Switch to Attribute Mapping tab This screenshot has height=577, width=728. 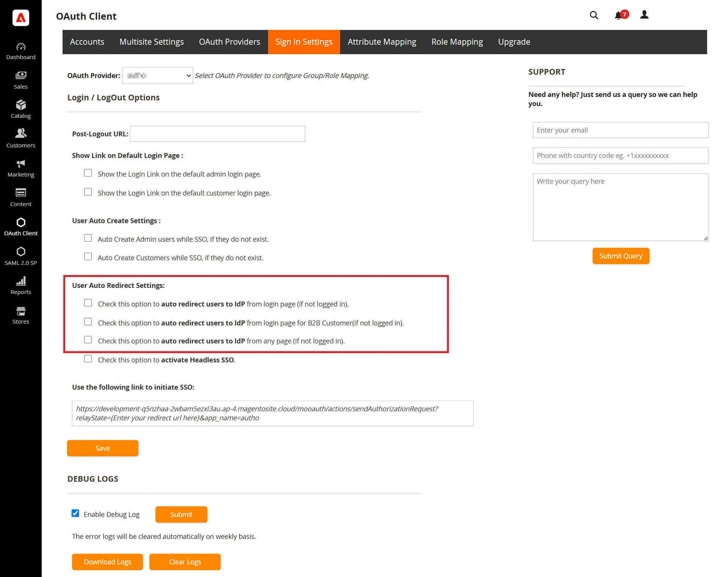click(382, 42)
